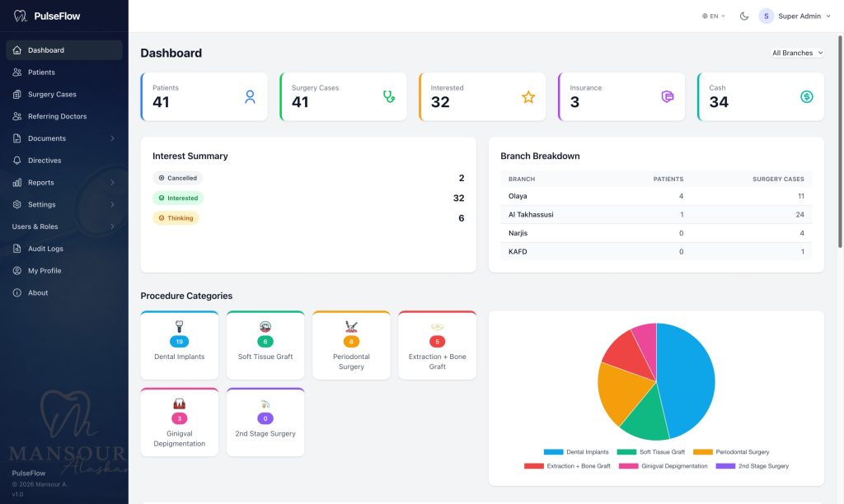Viewport: 844px width, 504px height.
Task: Expand the Documents submenu chevron
Action: (x=112, y=138)
